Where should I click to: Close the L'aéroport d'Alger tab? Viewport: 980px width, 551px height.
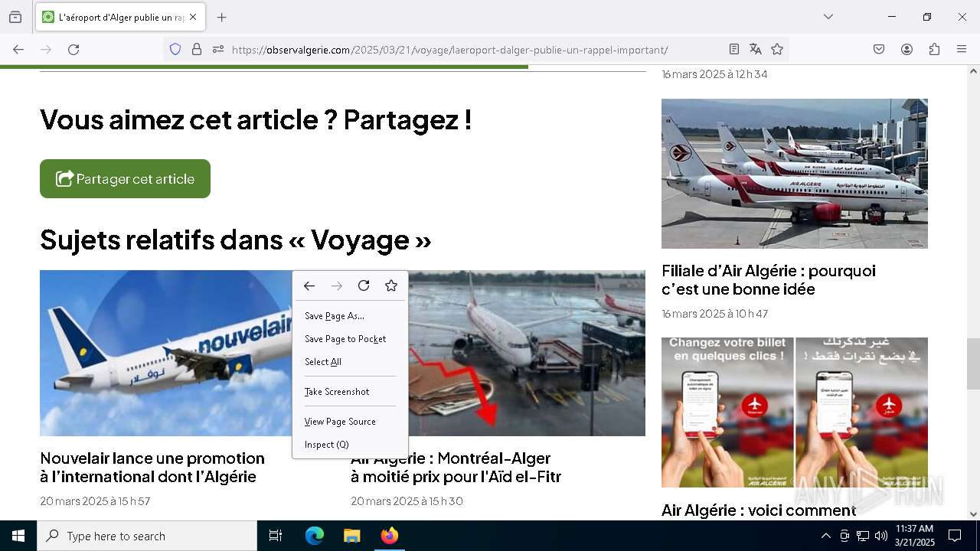(193, 17)
